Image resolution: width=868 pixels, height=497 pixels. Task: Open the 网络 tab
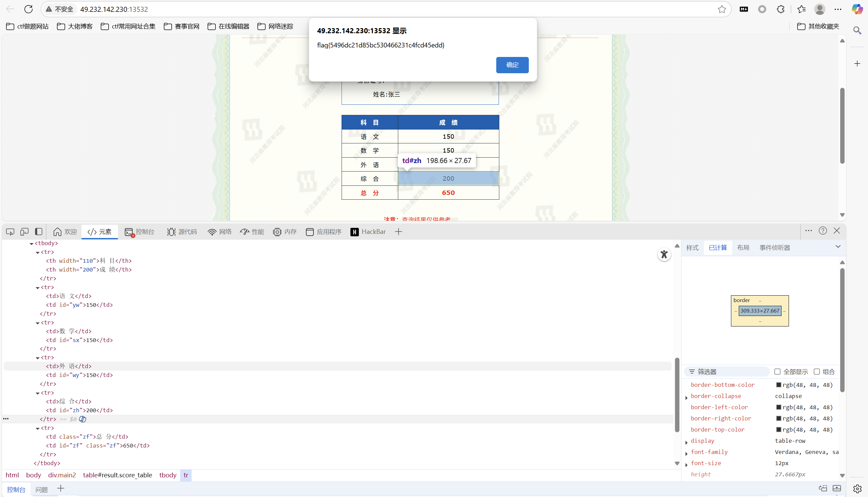pos(219,232)
